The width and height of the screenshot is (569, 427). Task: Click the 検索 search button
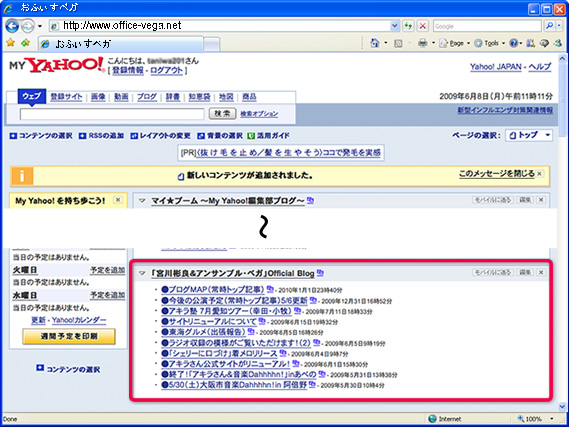pos(222,114)
